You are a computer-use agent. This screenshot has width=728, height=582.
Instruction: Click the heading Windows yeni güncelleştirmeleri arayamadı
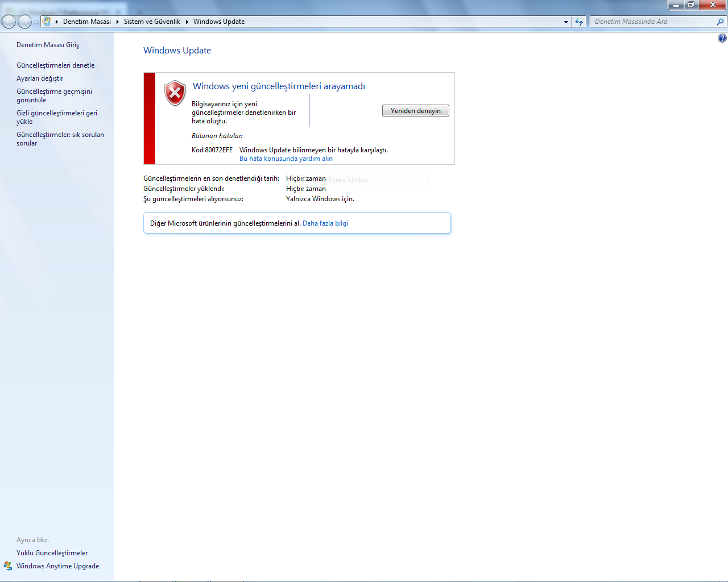[279, 86]
